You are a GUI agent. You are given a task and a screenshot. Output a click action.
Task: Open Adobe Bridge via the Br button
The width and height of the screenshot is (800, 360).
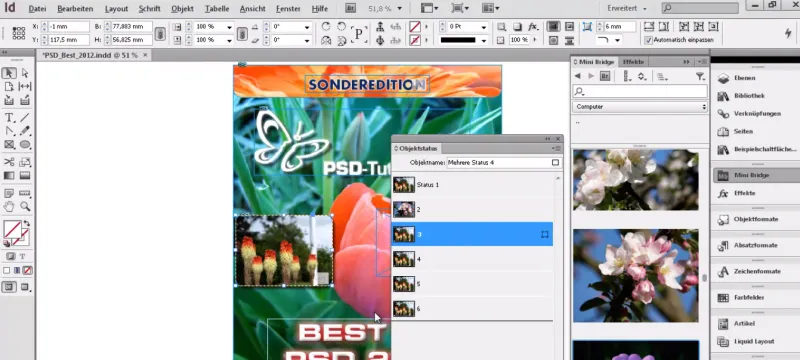pyautogui.click(x=351, y=8)
